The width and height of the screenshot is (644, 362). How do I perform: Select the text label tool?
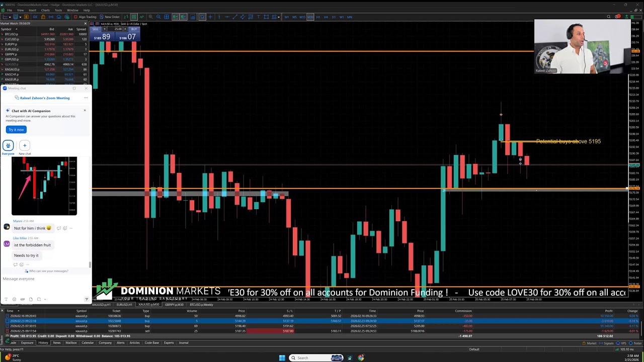(259, 17)
